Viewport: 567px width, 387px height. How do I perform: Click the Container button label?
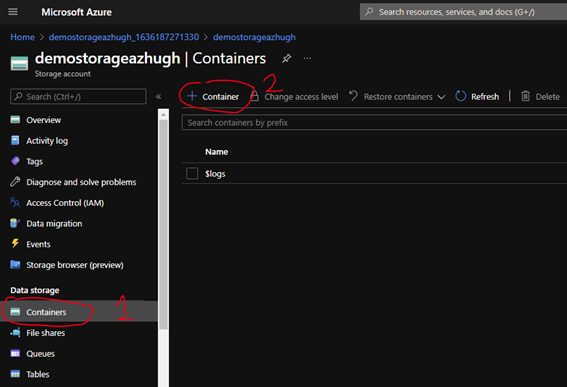click(x=221, y=97)
